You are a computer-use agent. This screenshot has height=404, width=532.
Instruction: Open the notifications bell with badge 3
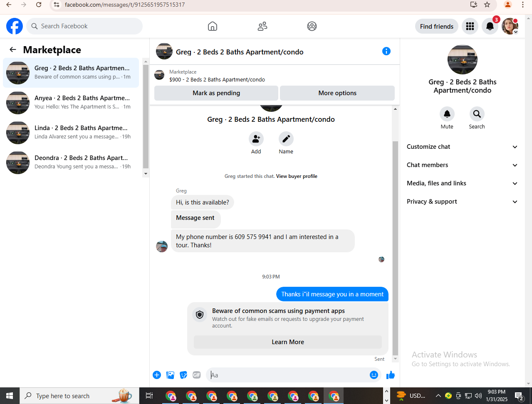[x=490, y=26]
